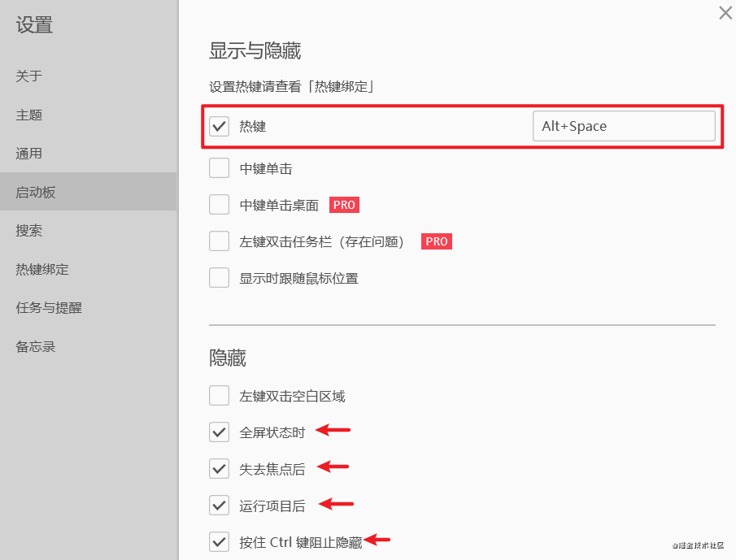The image size is (736, 560).
Task: Switch to the 主题 settings page
Action: pos(29,115)
